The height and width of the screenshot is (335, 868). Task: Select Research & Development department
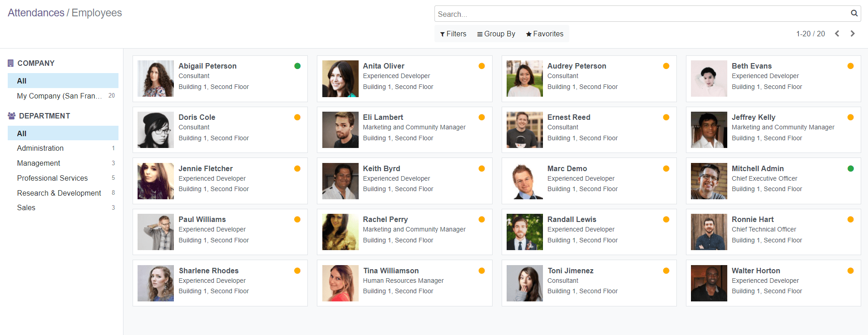[x=59, y=193]
